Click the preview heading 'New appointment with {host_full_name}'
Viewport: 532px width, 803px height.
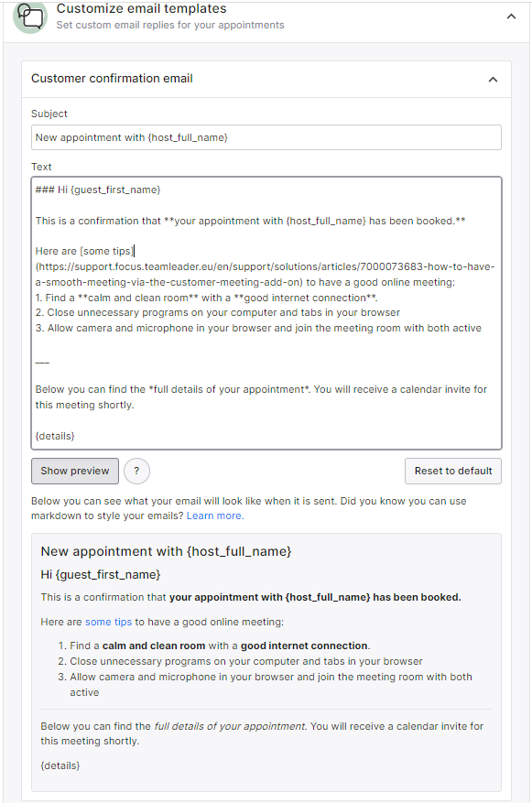click(166, 551)
